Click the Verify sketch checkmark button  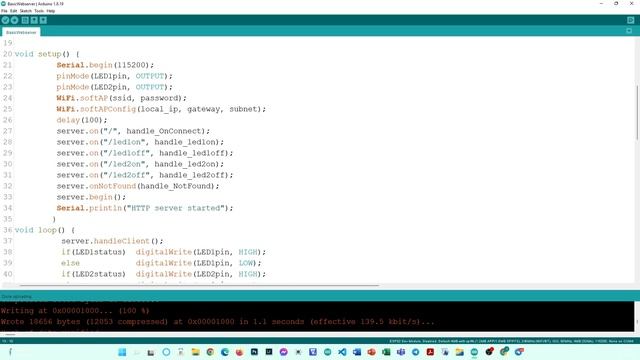tap(5, 20)
